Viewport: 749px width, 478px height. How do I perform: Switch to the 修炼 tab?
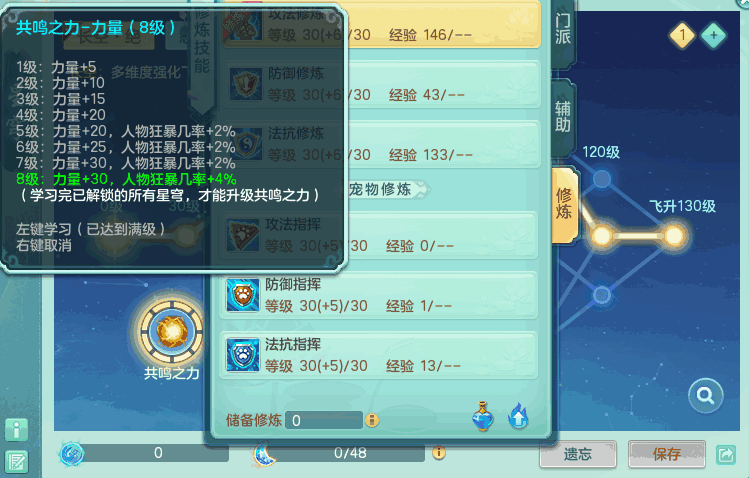564,204
